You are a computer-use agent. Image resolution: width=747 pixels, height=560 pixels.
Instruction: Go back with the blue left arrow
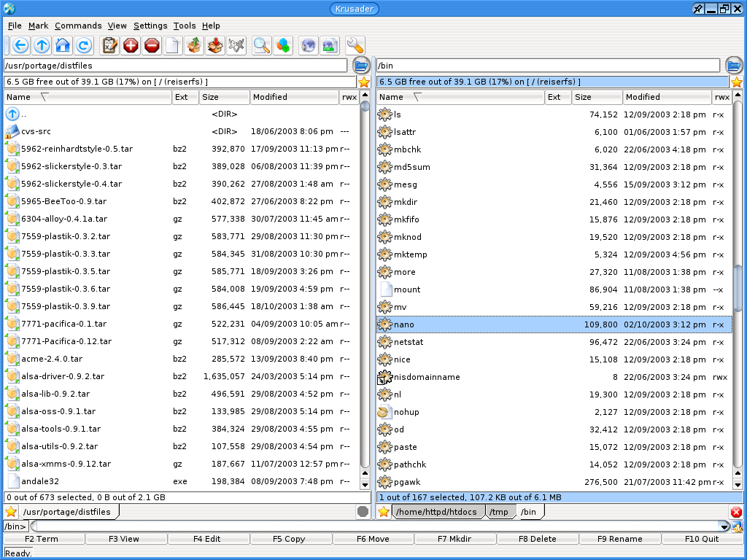[x=20, y=46]
